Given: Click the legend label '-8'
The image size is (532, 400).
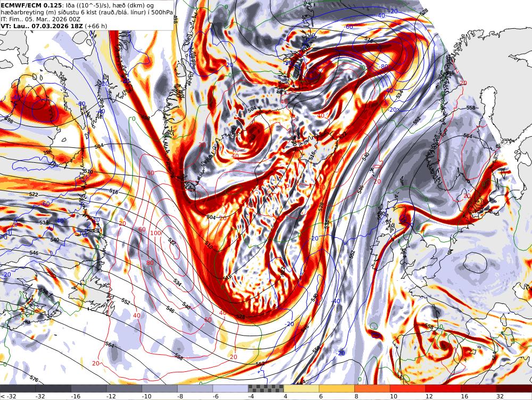Looking at the screenshot, I should click(x=180, y=396).
